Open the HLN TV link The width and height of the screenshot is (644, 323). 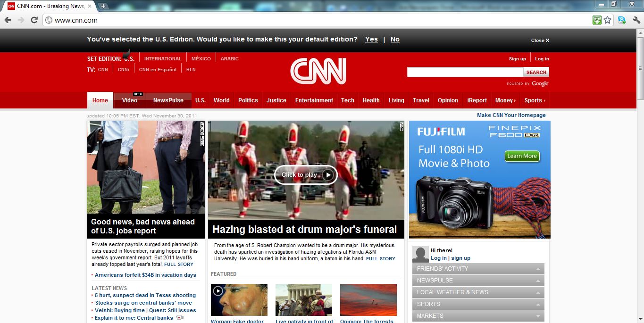(191, 69)
